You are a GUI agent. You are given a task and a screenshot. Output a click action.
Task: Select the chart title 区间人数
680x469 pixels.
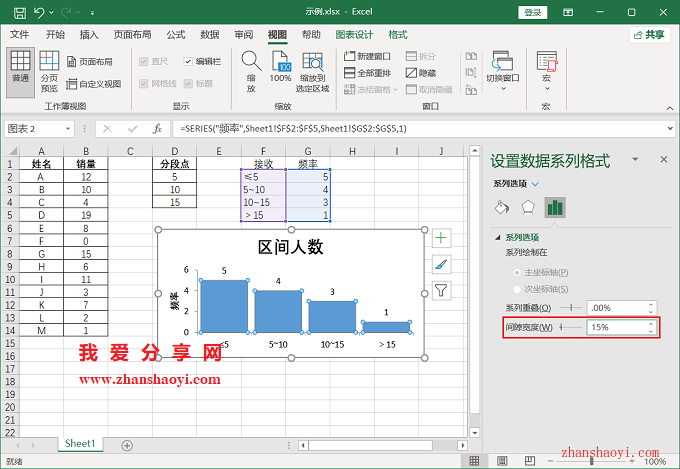(291, 247)
